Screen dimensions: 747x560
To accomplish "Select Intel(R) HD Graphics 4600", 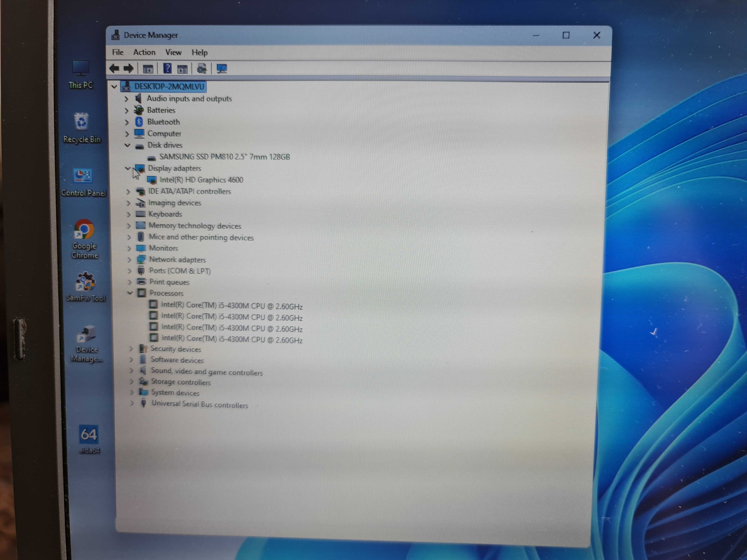I will click(201, 180).
